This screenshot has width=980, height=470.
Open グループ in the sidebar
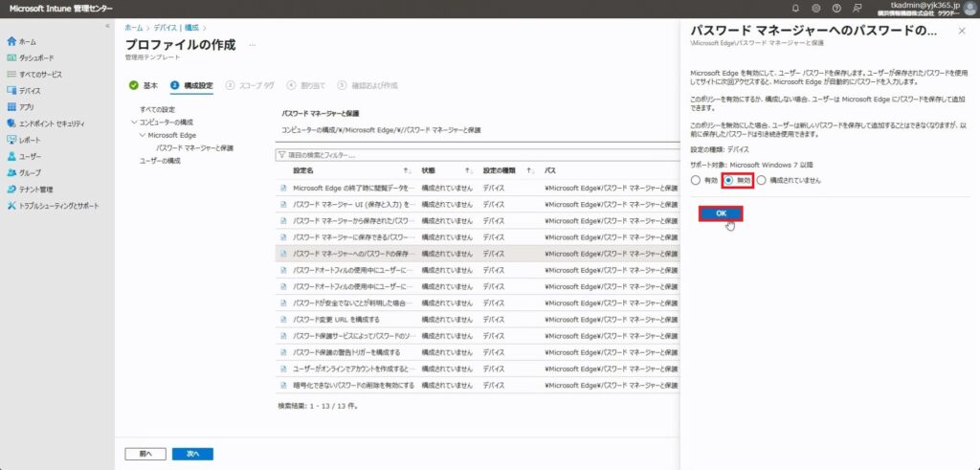(24, 172)
